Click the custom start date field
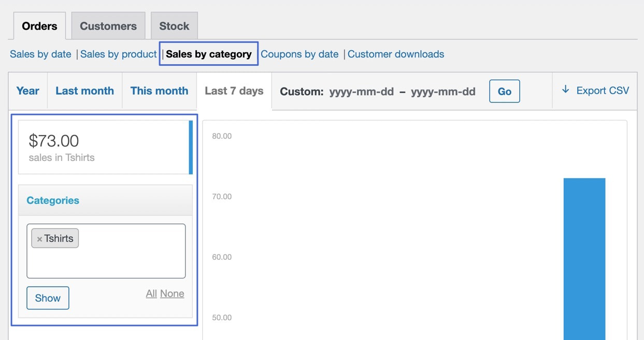 (x=361, y=92)
